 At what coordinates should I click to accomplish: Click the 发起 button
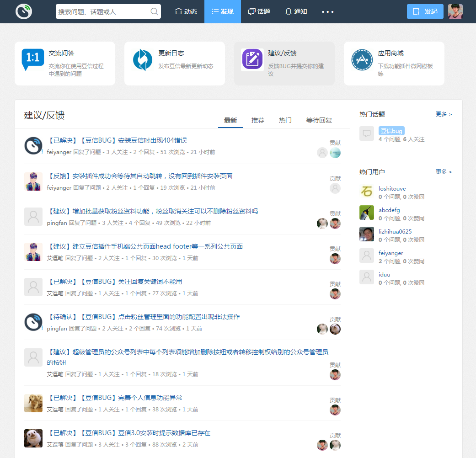pyautogui.click(x=425, y=11)
